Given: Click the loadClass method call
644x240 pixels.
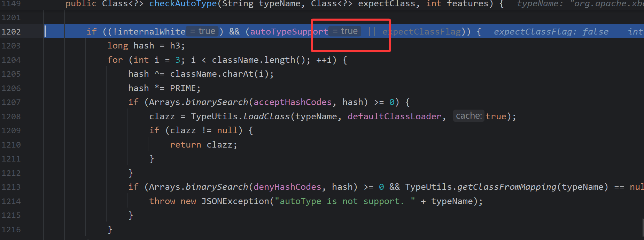Looking at the screenshot, I should (266, 117).
